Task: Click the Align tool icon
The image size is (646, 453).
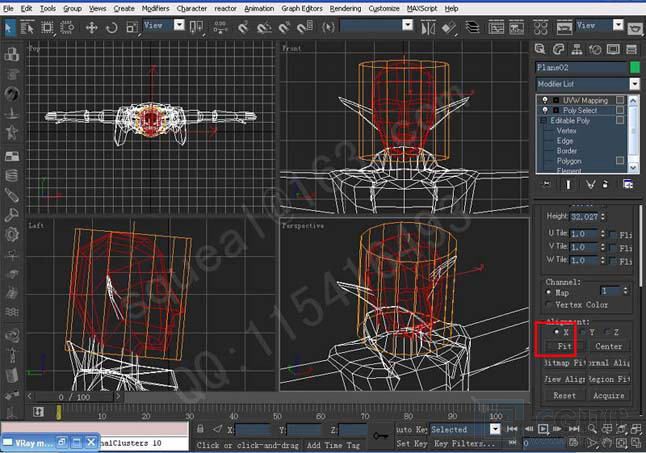Action: point(449,28)
